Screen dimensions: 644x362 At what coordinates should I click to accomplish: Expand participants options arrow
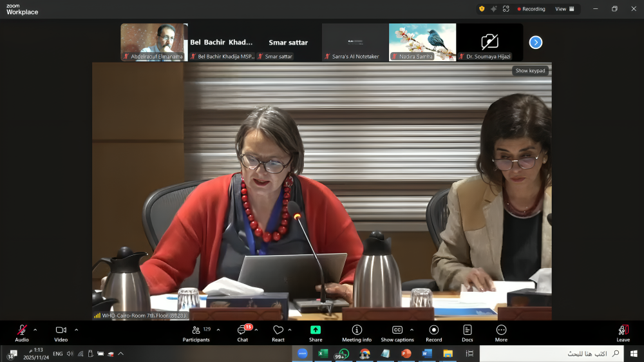(x=218, y=330)
